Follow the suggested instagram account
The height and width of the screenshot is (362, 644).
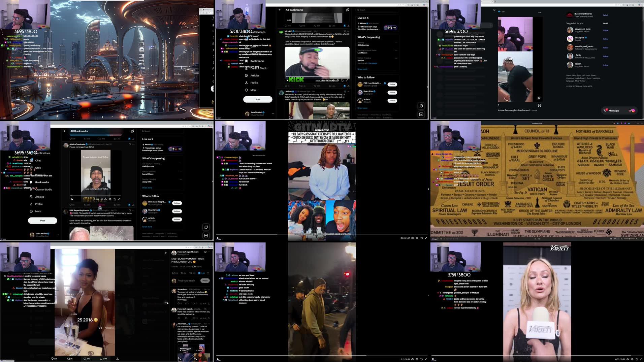tap(605, 39)
